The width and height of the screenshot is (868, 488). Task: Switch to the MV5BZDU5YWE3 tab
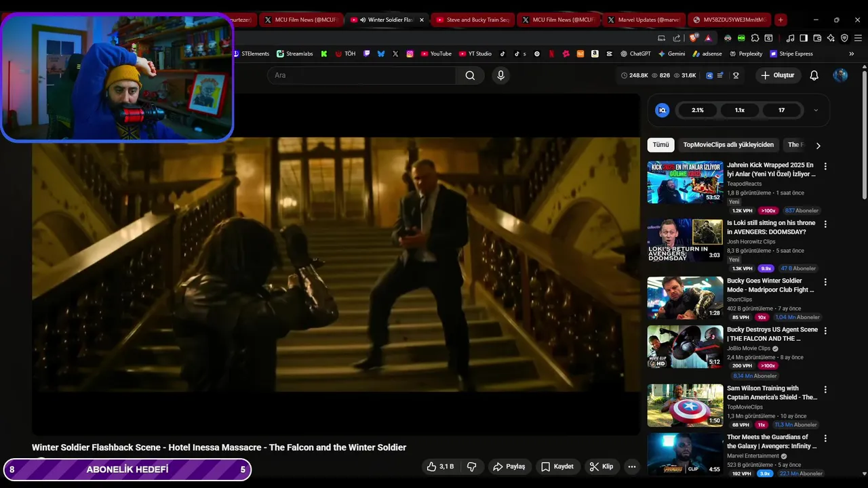[730, 20]
